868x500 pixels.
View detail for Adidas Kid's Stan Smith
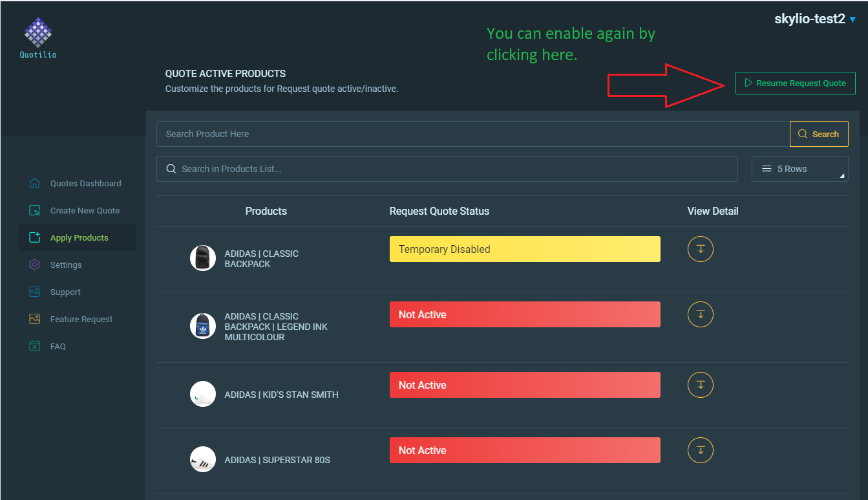click(700, 385)
